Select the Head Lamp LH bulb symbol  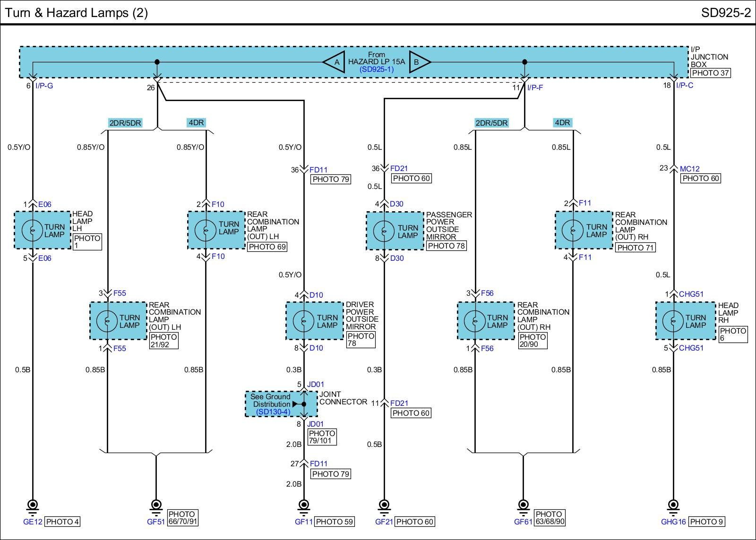32,231
